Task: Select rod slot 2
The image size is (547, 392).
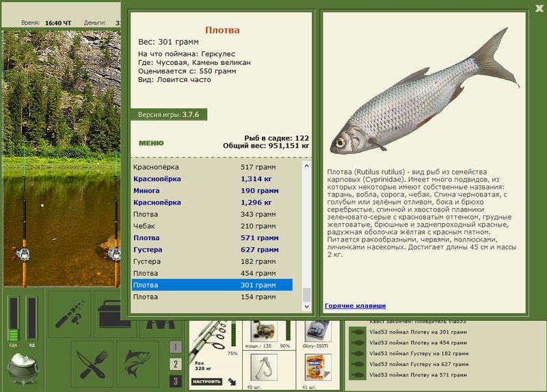Action: pos(176,364)
